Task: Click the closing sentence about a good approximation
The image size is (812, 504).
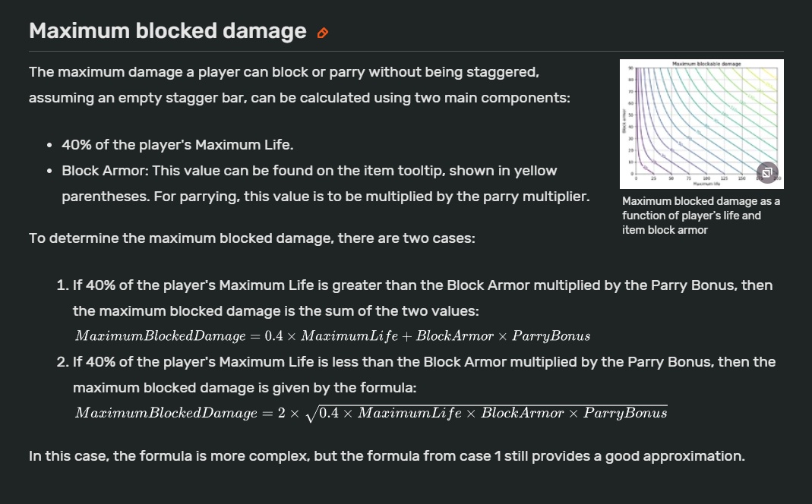Action: (x=387, y=456)
